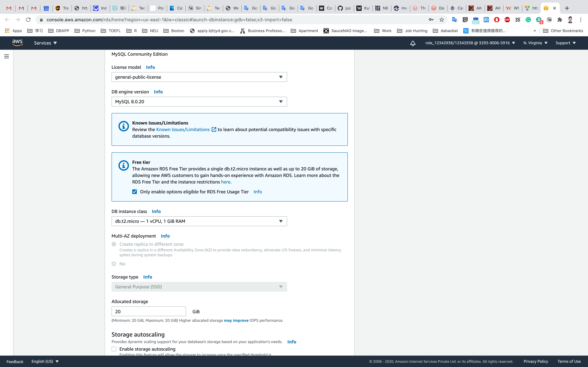Open the hamburger side navigation menu
Image resolution: width=588 pixels, height=367 pixels.
7,56
